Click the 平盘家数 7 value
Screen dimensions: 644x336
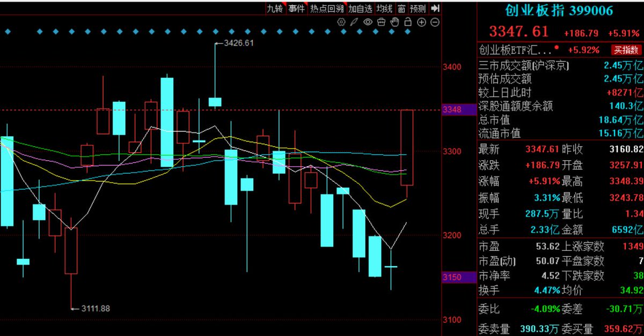click(x=640, y=262)
